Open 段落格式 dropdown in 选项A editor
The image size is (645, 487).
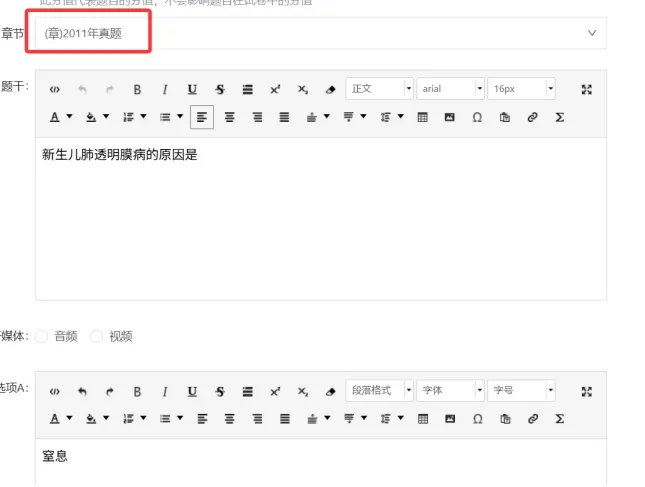click(x=379, y=390)
